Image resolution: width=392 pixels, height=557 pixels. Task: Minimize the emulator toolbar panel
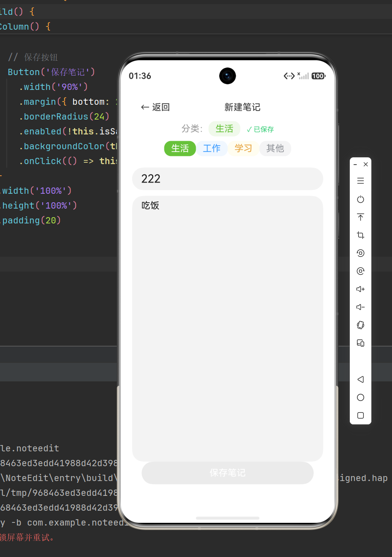(x=355, y=165)
